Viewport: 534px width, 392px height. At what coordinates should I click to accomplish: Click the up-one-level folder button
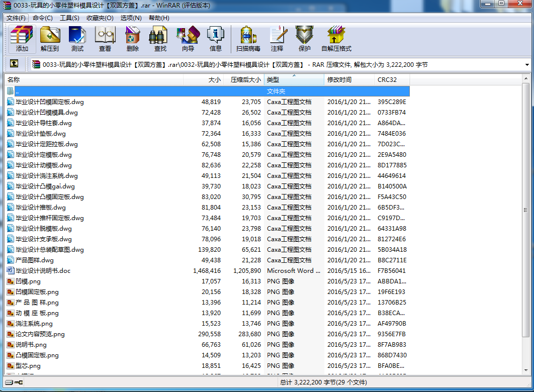tap(14, 64)
